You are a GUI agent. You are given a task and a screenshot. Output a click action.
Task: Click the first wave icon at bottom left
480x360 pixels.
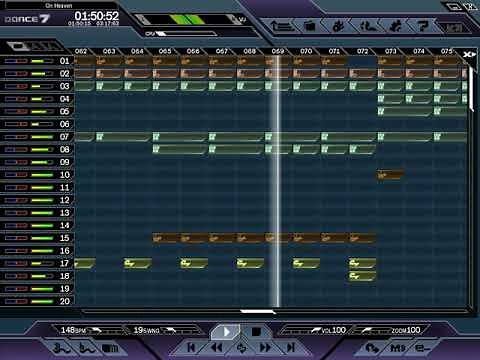click(x=61, y=349)
